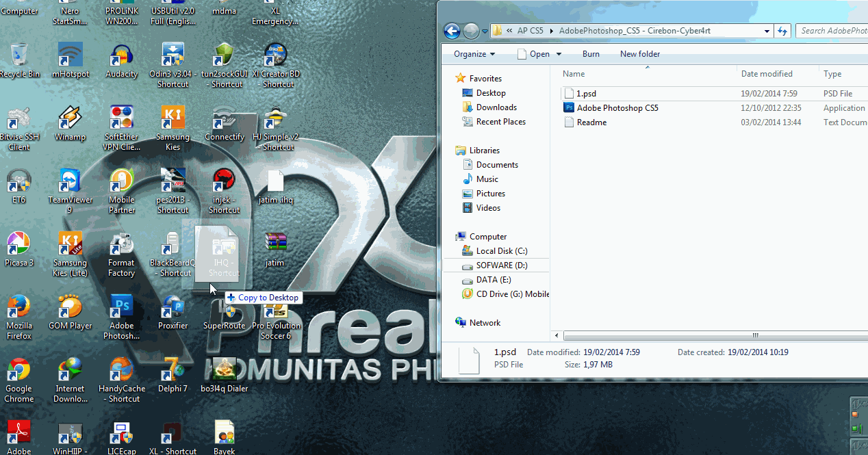Viewport: 868px width, 455px height.
Task: Open the Audacity desktop icon
Action: coord(122,61)
